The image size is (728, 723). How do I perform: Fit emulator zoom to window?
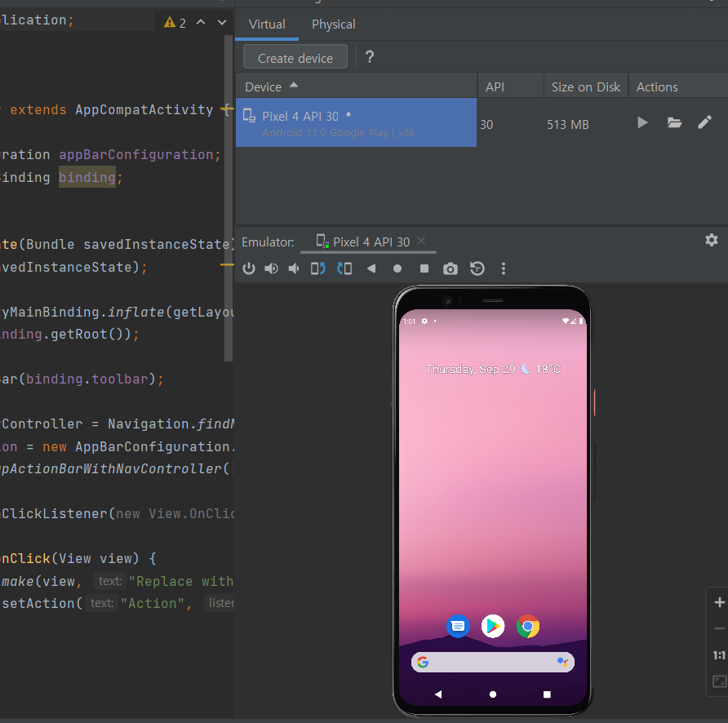pyautogui.click(x=719, y=681)
